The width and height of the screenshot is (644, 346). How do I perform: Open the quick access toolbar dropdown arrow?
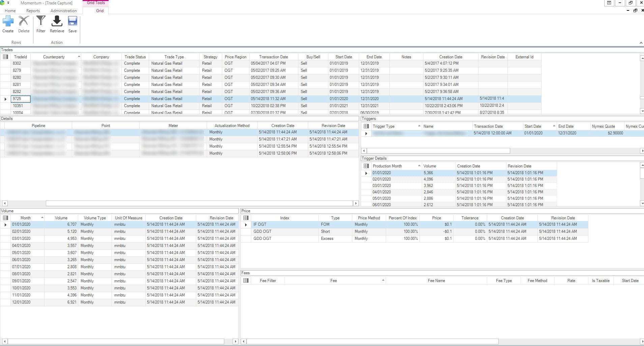point(8,3)
